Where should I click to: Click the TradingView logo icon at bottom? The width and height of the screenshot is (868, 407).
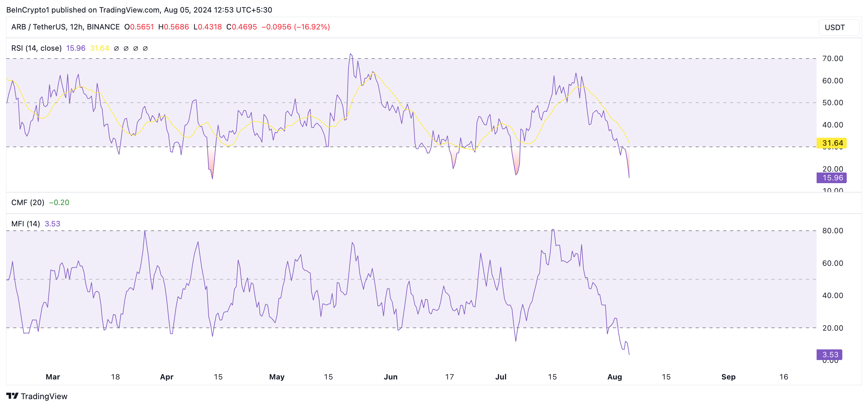click(12, 396)
